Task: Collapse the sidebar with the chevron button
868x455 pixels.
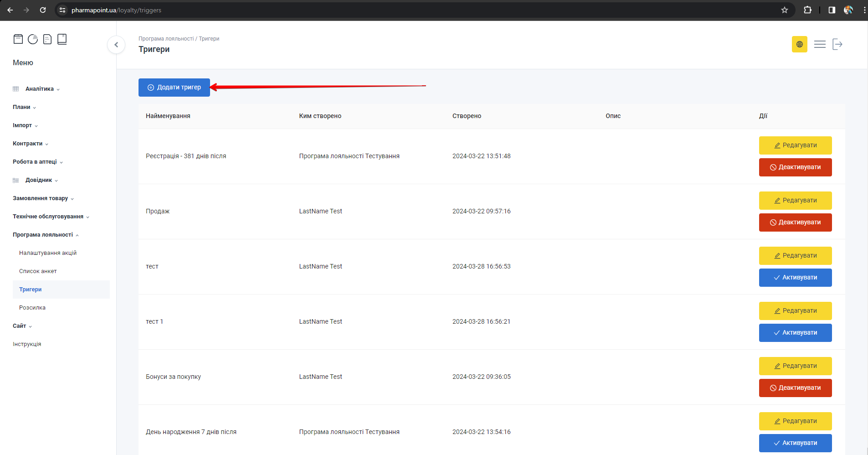Action: (116, 45)
